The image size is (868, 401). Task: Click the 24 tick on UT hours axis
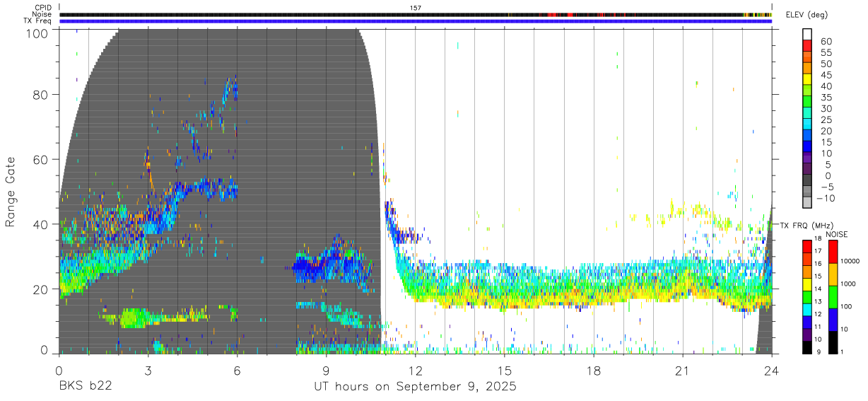[x=772, y=371]
